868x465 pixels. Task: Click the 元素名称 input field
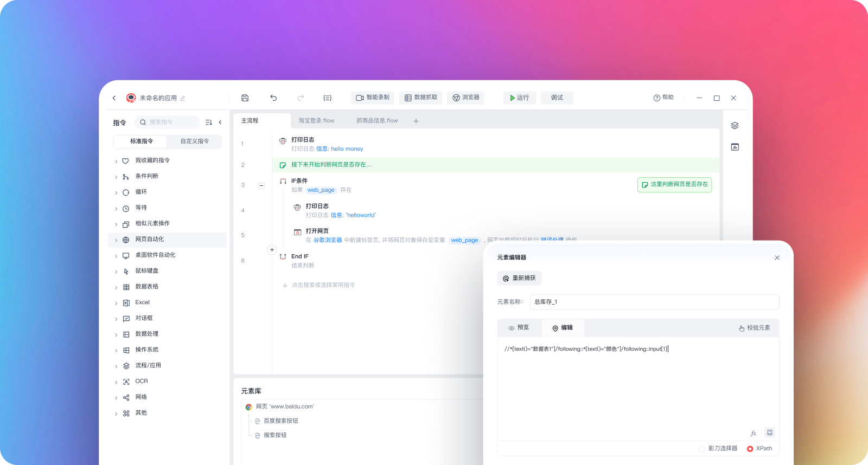coord(654,302)
